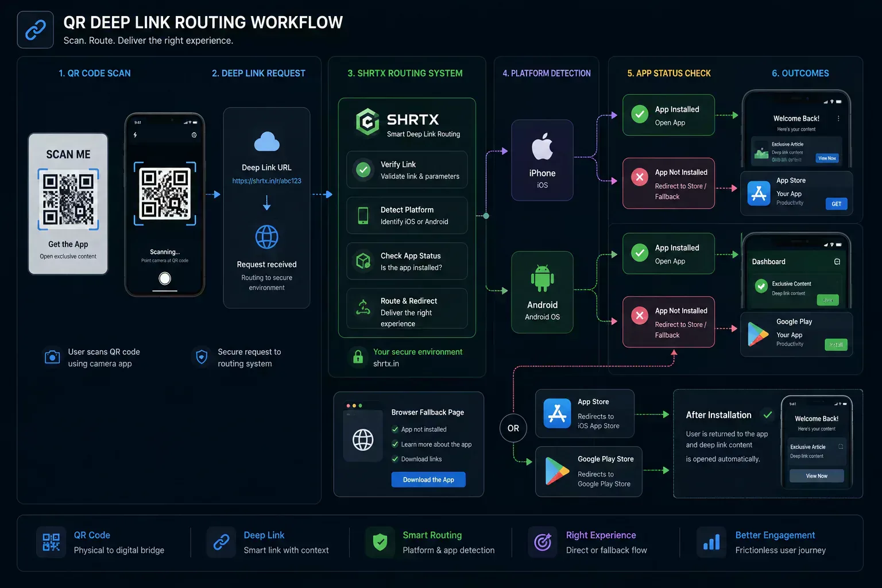This screenshot has height=588, width=882.
Task: Click the 'Get the App' text on poster
Action: point(68,244)
